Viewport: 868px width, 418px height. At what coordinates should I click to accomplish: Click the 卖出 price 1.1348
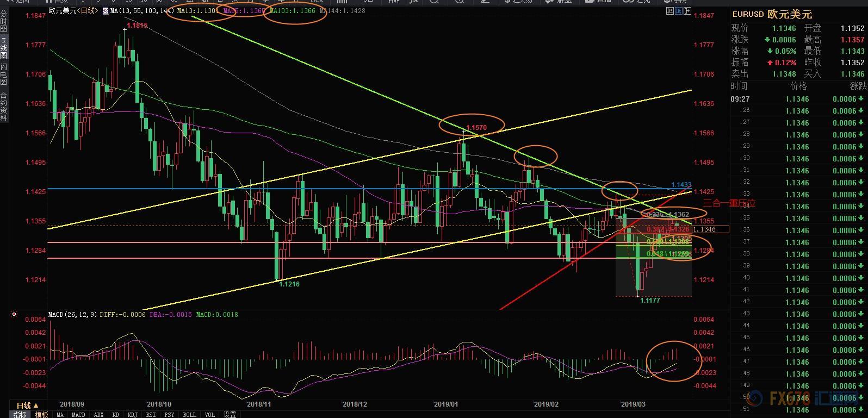point(784,74)
